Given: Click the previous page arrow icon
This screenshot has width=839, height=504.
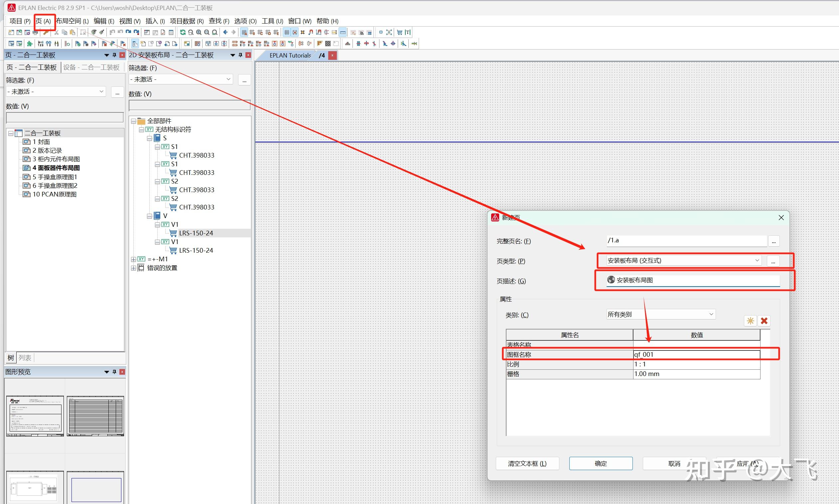Looking at the screenshot, I should pos(167,44).
